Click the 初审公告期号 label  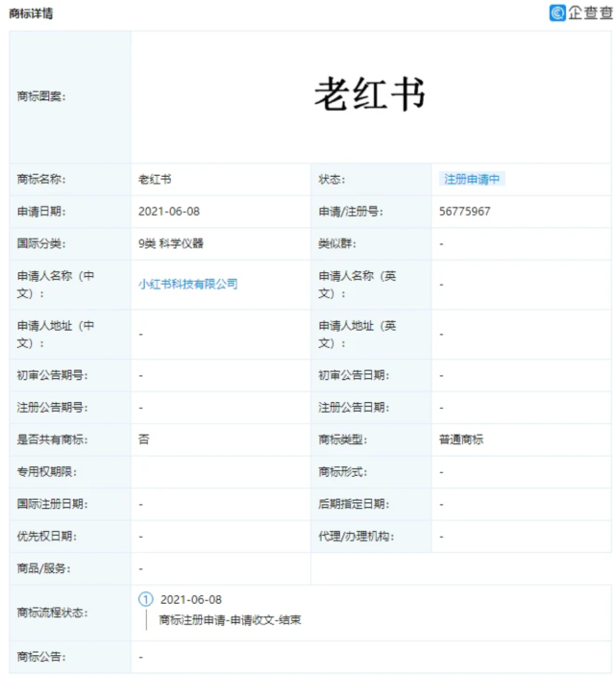coord(52,375)
